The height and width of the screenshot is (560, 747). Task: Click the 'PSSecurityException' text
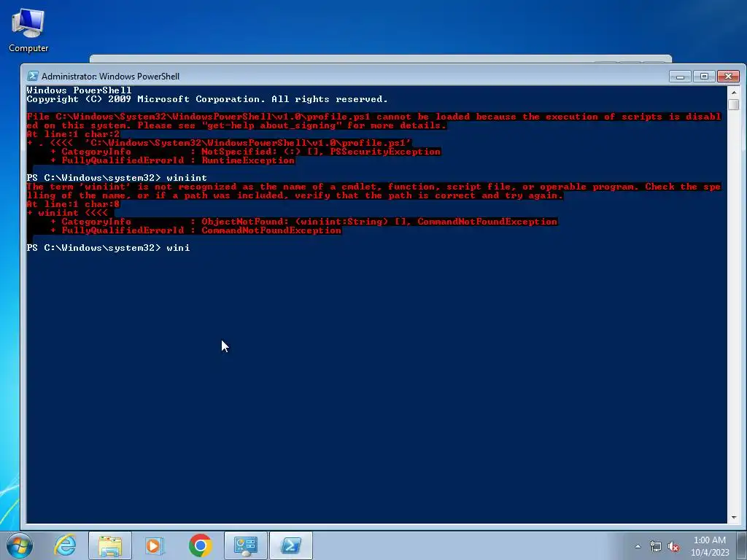pyautogui.click(x=385, y=152)
